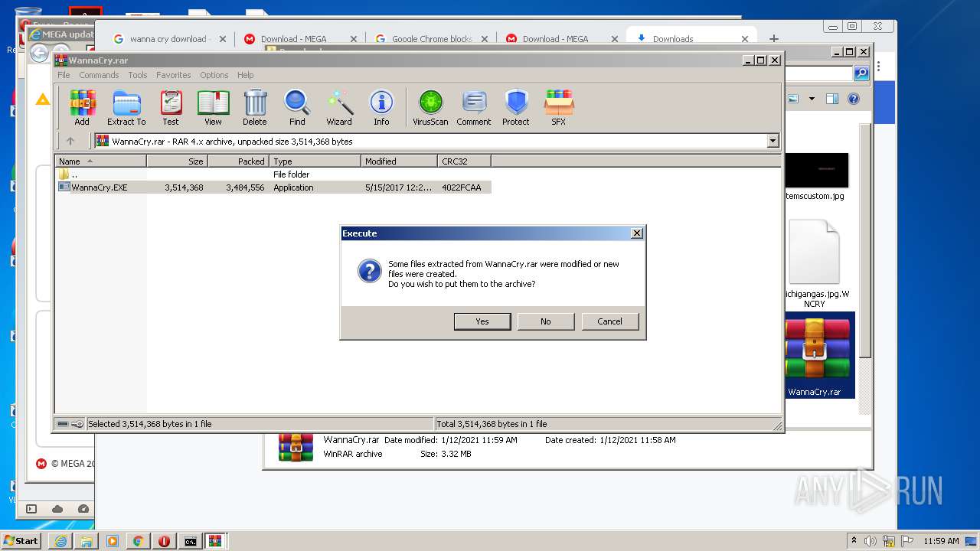Open Opera from the taskbar

coord(164,541)
